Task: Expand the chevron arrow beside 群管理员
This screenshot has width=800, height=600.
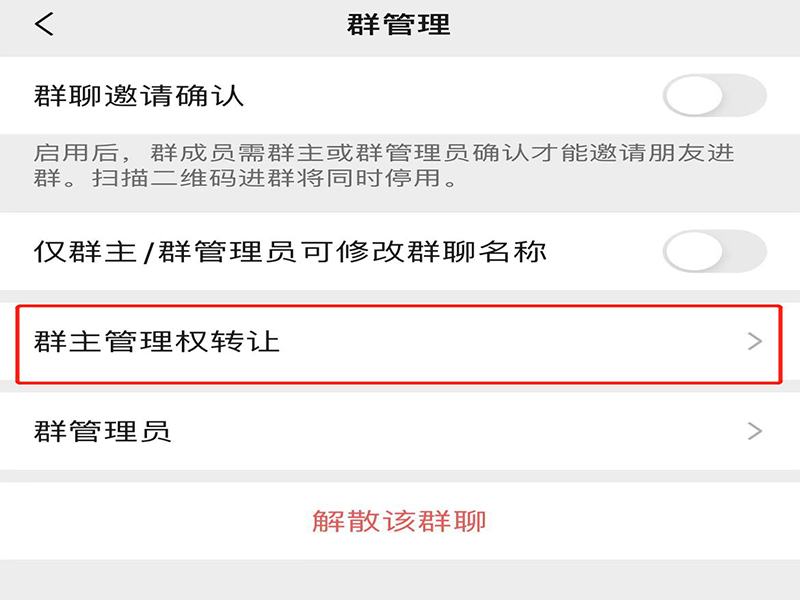Action: [755, 432]
